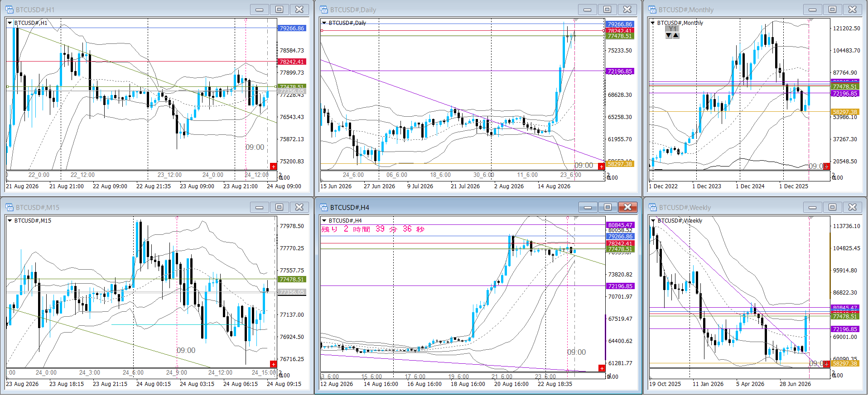Open the triangle dropdown beside BTCUSD#,Weekly chart label
The height and width of the screenshot is (395, 868).
coord(653,221)
